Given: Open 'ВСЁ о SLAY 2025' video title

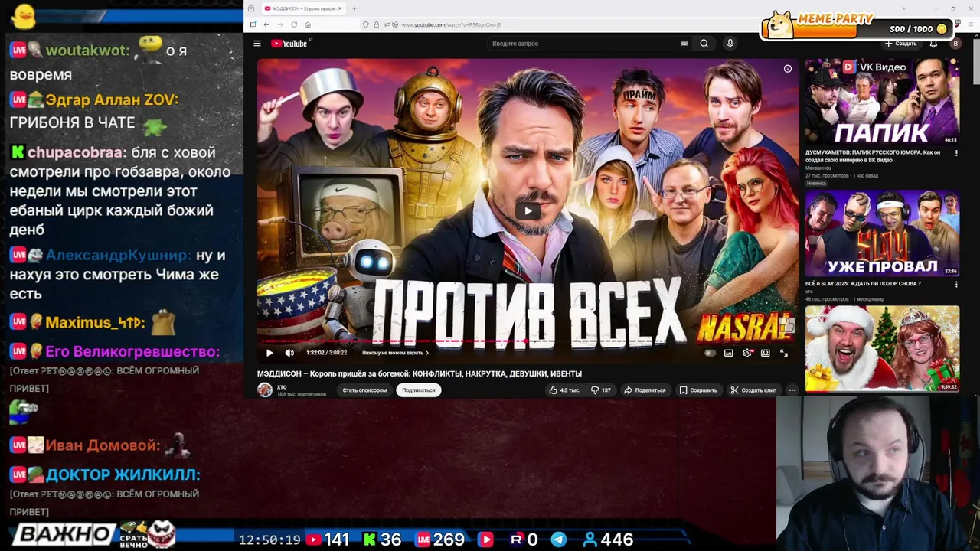Looking at the screenshot, I should coord(862,284).
